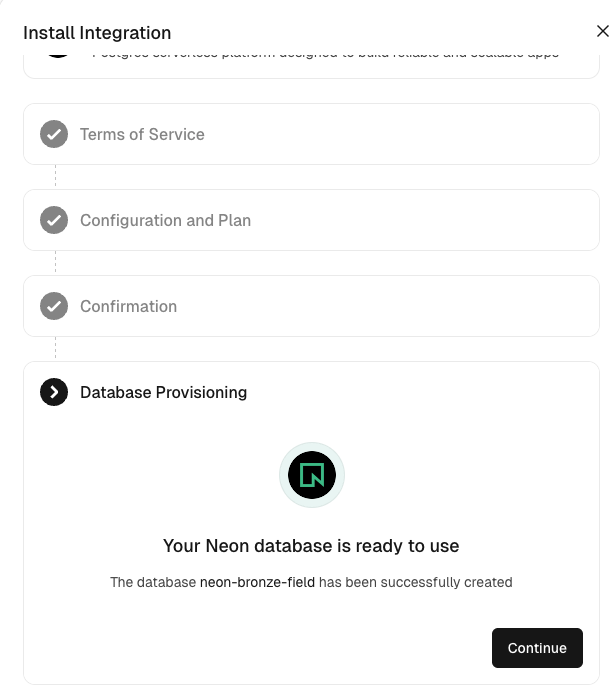Click the Install Integration dialog title
This screenshot has width=609, height=696.
(x=97, y=33)
